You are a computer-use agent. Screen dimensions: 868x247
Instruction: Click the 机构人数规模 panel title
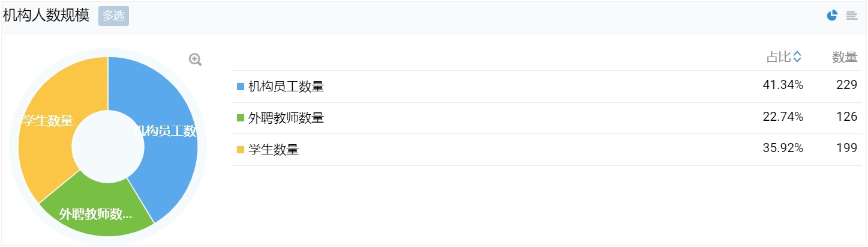click(x=46, y=16)
